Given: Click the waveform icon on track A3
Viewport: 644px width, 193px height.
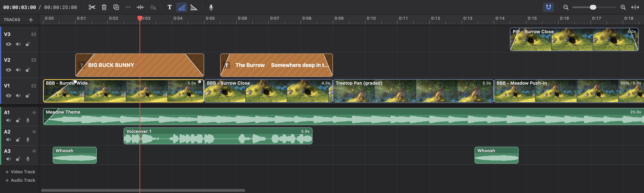Looking at the screenshot, I should 34,151.
